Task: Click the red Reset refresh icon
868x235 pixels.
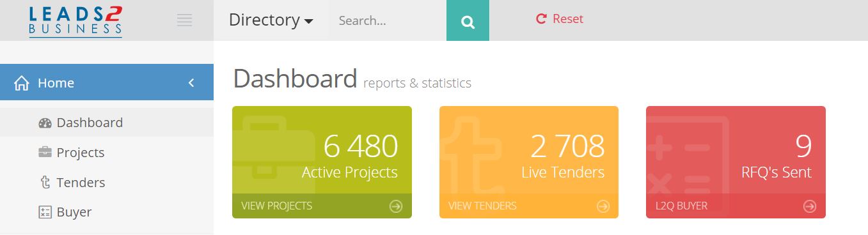Action: point(541,19)
